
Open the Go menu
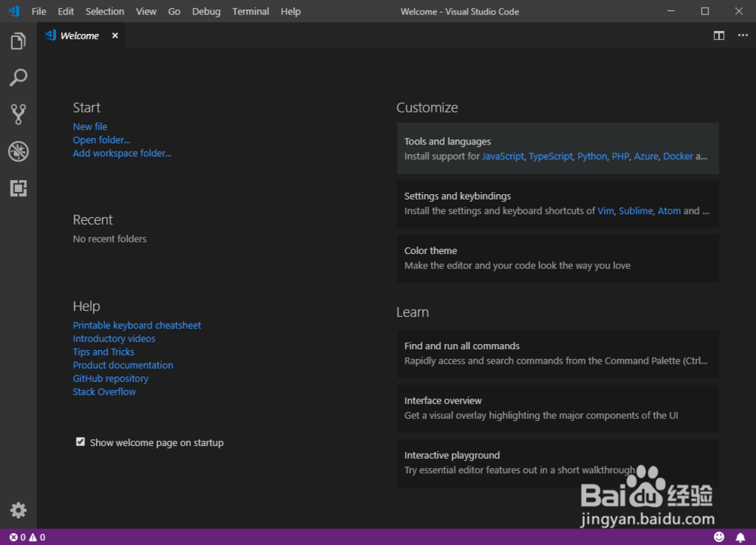click(x=174, y=11)
